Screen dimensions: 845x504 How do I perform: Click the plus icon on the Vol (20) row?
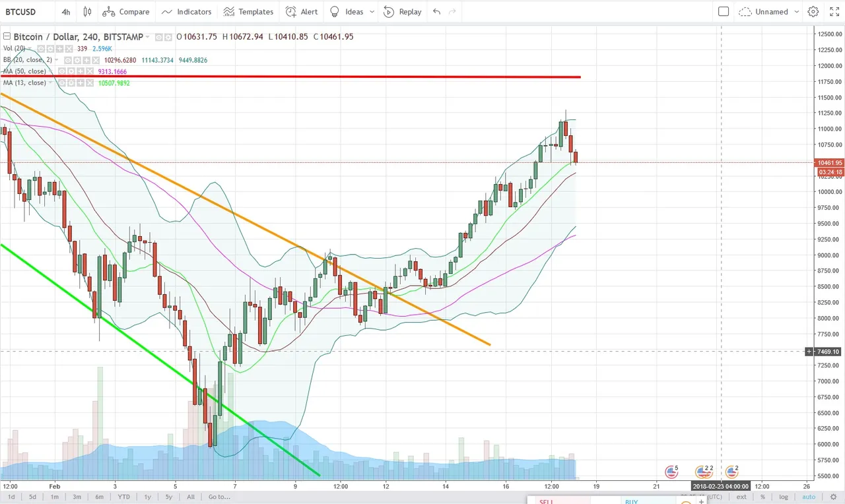pyautogui.click(x=59, y=48)
